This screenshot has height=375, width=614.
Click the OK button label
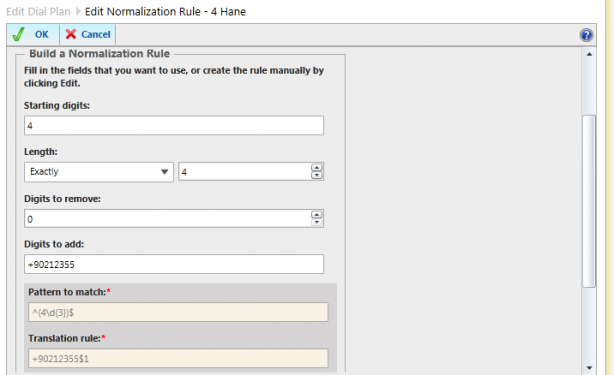point(42,34)
